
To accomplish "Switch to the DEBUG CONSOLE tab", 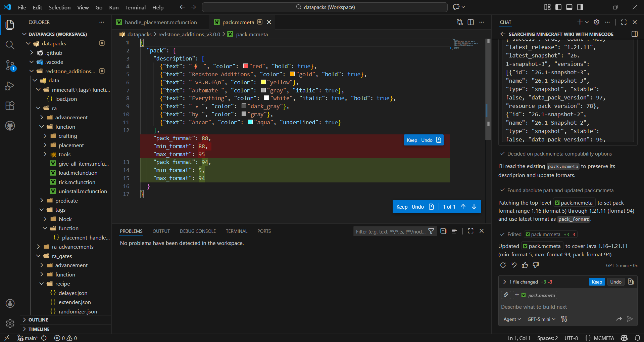I will tap(198, 231).
